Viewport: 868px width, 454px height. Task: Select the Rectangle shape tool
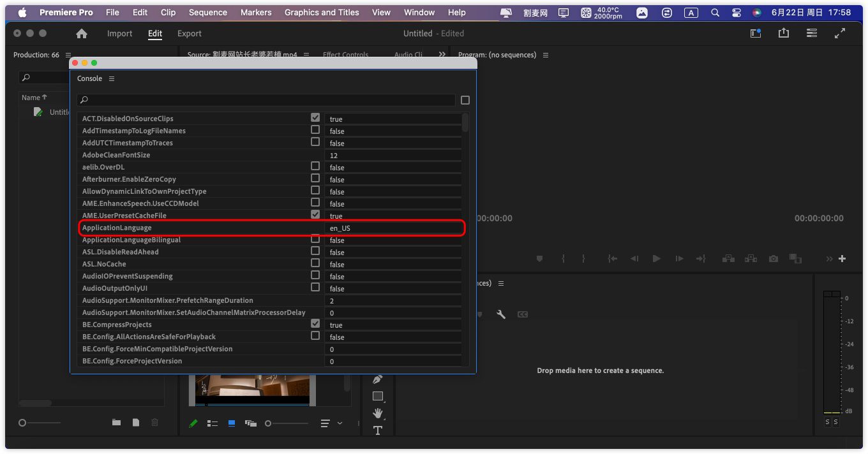[377, 396]
